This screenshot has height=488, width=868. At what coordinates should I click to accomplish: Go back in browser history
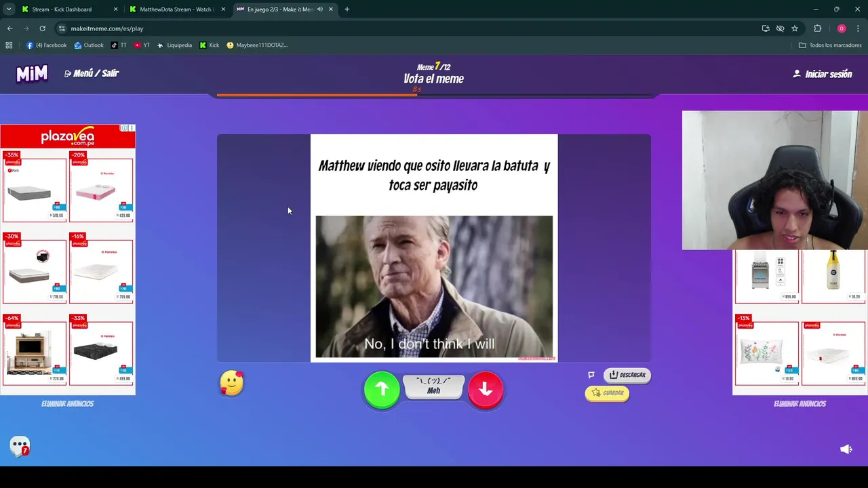[x=9, y=28]
